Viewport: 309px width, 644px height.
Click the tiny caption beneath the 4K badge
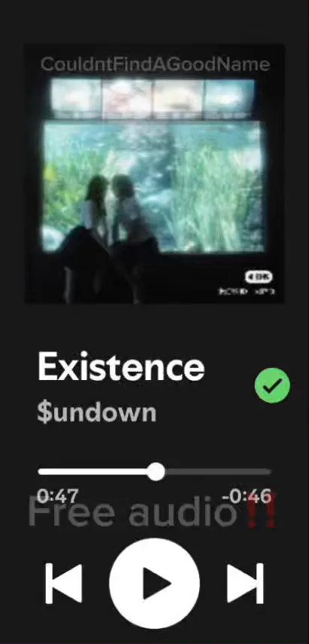(246, 292)
